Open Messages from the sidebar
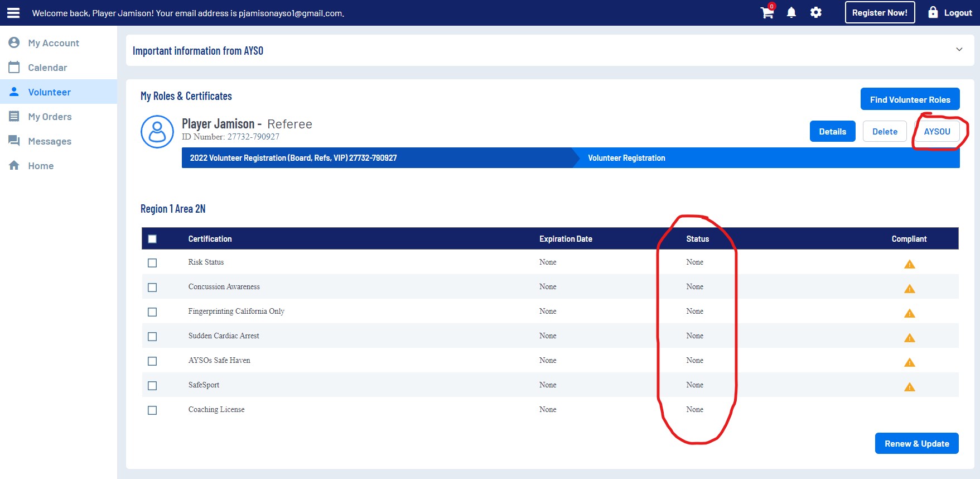Image resolution: width=980 pixels, height=479 pixels. [x=50, y=141]
